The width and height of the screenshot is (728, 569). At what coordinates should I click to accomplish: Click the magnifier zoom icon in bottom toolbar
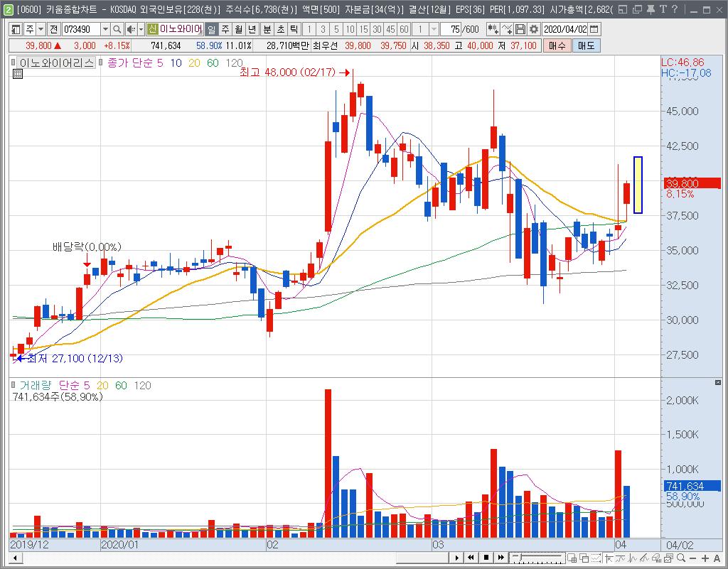(680, 558)
